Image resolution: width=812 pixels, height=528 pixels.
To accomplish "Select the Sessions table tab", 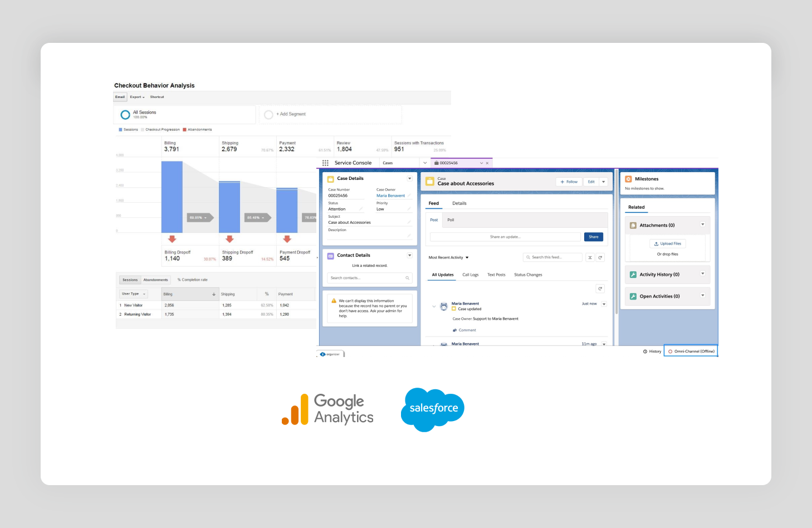I will pyautogui.click(x=130, y=280).
